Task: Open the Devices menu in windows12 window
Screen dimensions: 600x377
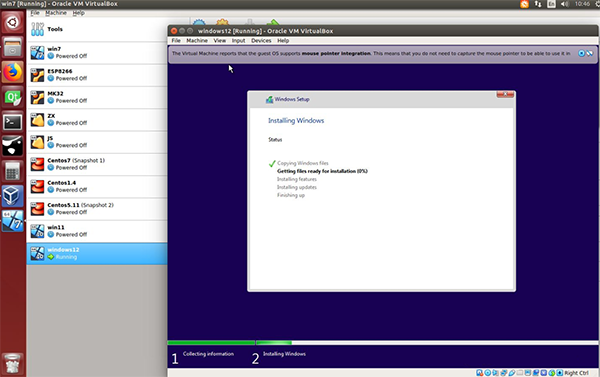Action: pos(261,41)
